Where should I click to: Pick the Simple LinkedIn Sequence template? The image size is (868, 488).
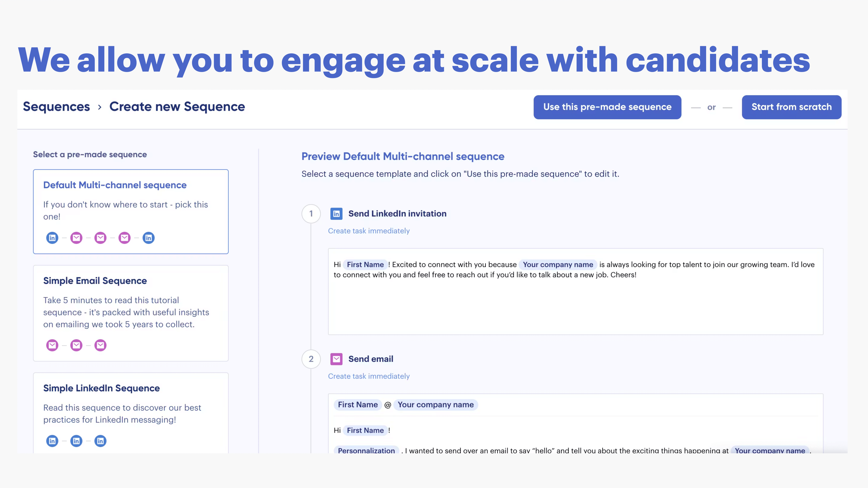click(131, 413)
